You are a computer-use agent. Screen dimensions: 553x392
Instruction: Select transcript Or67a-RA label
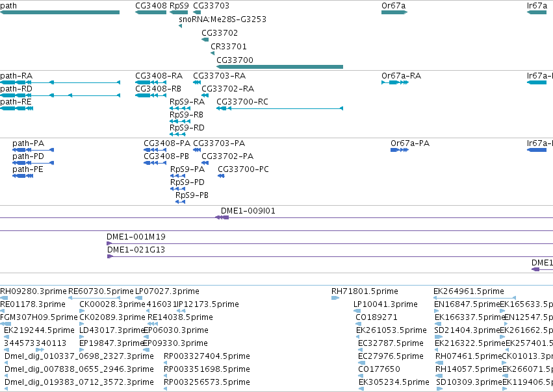point(402,76)
